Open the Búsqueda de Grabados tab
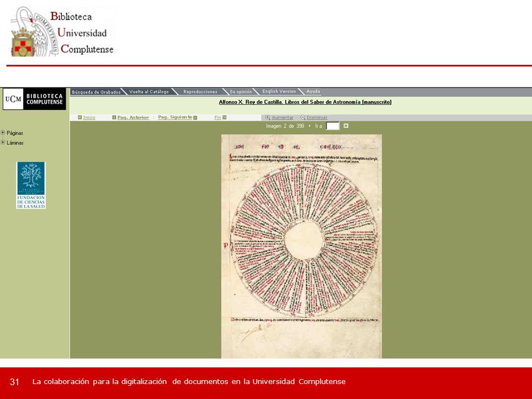 pyautogui.click(x=96, y=92)
